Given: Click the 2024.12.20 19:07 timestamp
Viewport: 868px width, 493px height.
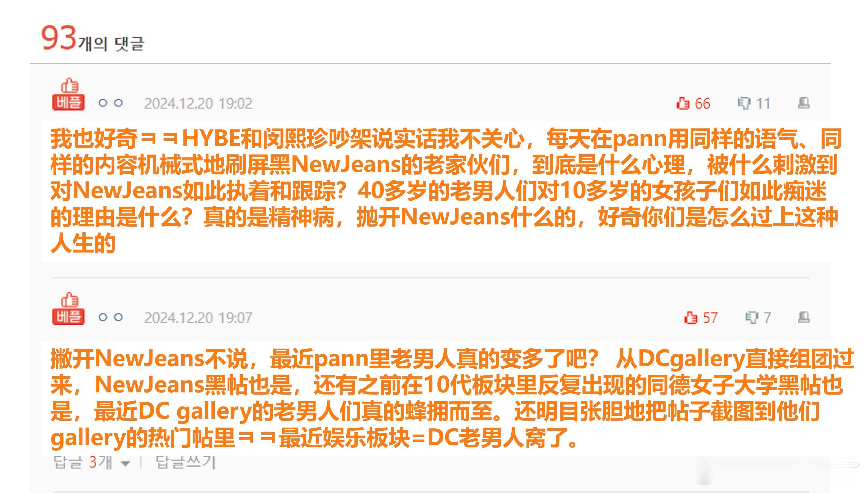Looking at the screenshot, I should (198, 318).
